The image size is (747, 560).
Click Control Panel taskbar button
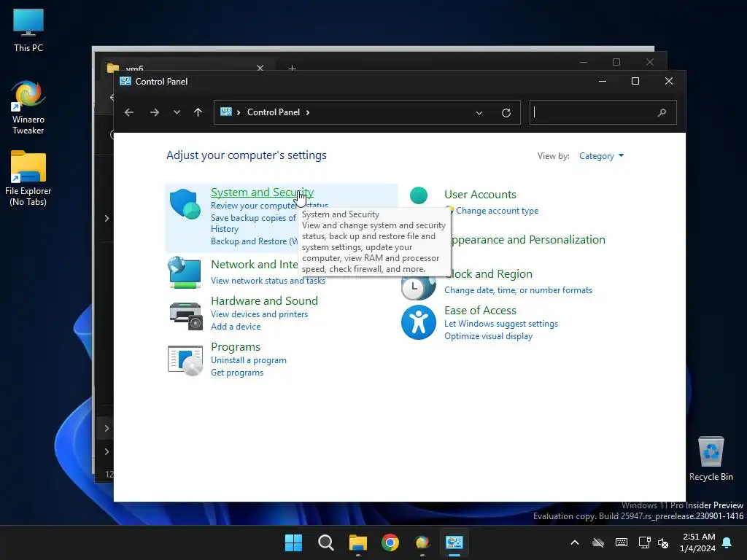[x=454, y=542]
